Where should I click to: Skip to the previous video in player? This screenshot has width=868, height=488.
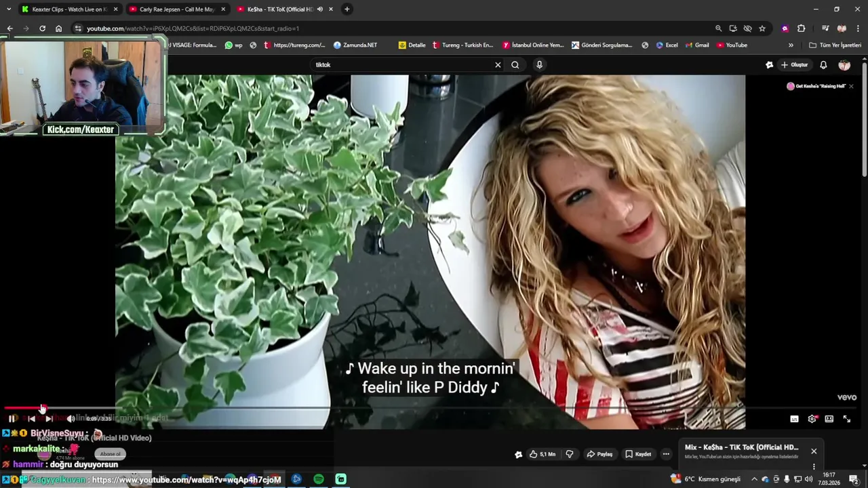click(31, 419)
